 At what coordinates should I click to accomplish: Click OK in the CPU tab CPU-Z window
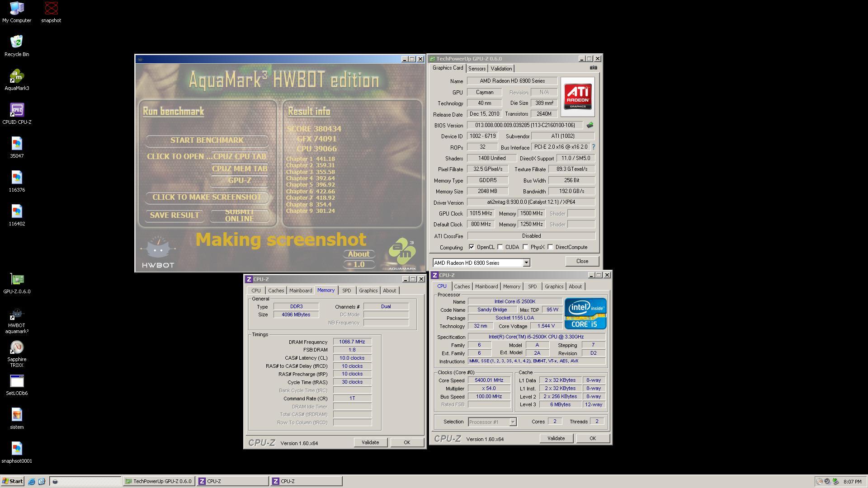click(592, 438)
